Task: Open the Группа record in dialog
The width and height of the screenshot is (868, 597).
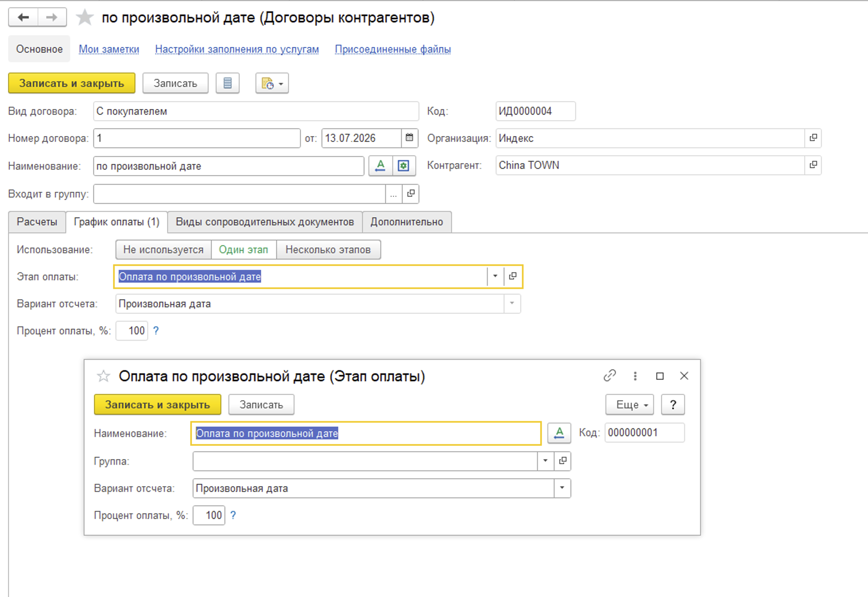Action: click(x=562, y=460)
